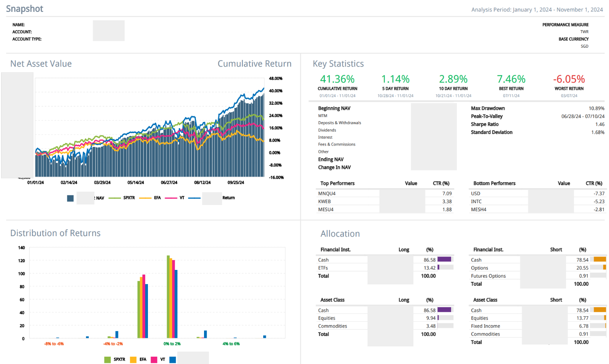Click the Sharpe Ratio value 1.46
Image resolution: width=609 pixels, height=364 pixels.
(x=600, y=124)
